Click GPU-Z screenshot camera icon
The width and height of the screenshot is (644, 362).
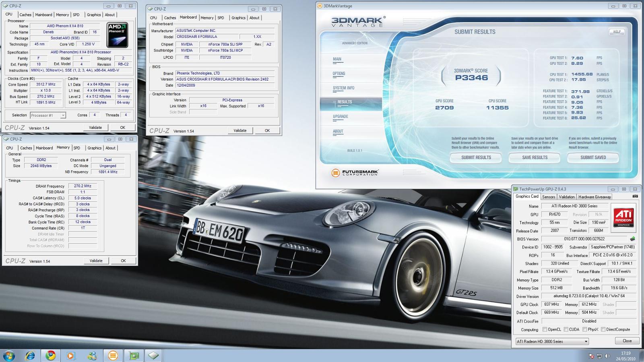(x=635, y=197)
